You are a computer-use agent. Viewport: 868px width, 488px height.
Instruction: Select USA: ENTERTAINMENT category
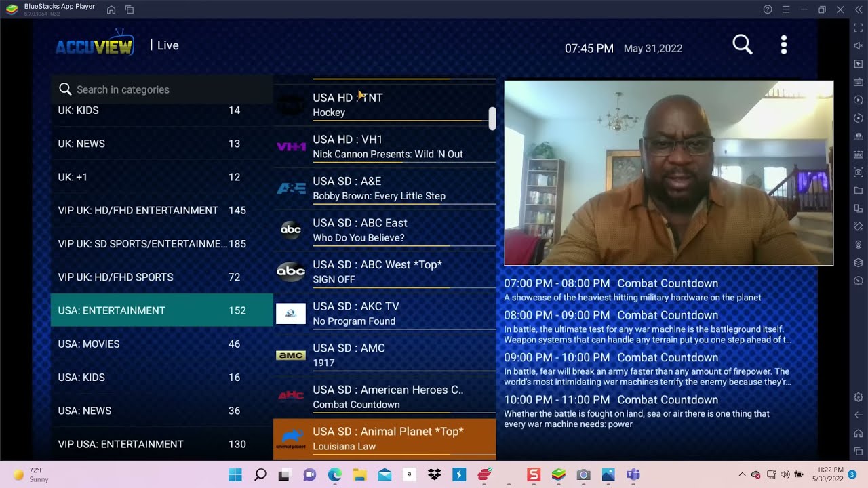pos(161,310)
